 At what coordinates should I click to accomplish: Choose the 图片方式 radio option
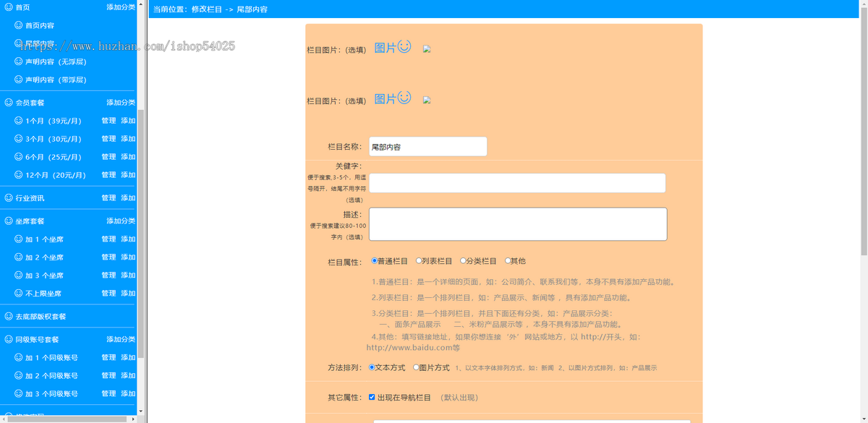pyautogui.click(x=416, y=367)
